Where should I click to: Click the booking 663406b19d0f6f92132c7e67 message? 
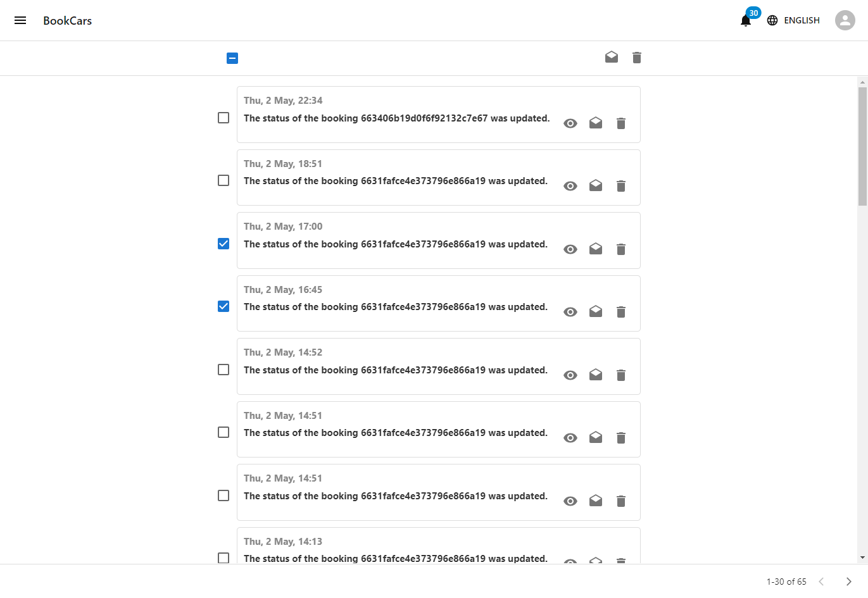point(397,118)
